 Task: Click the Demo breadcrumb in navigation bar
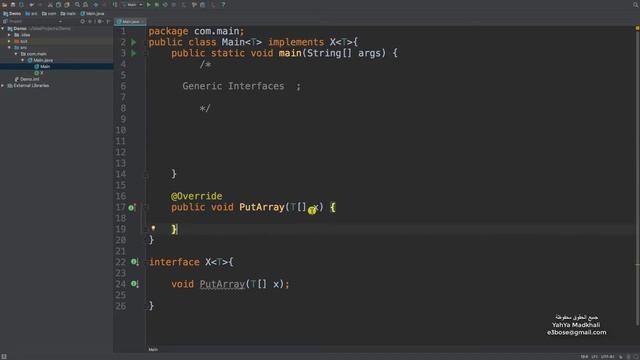pyautogui.click(x=13, y=13)
